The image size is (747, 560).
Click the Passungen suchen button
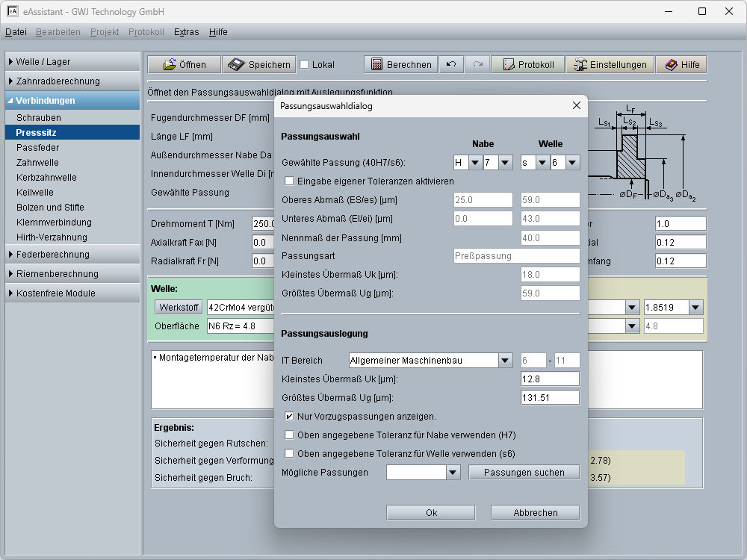pyautogui.click(x=524, y=473)
